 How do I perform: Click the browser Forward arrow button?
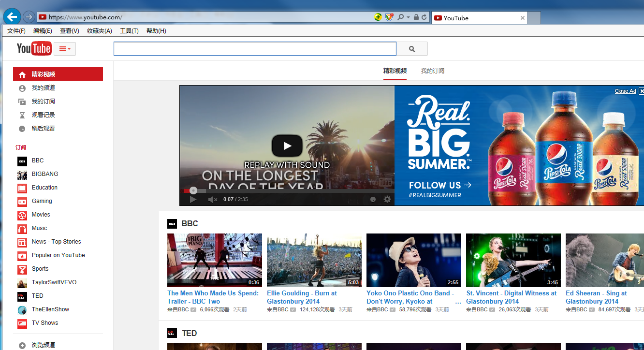point(29,17)
